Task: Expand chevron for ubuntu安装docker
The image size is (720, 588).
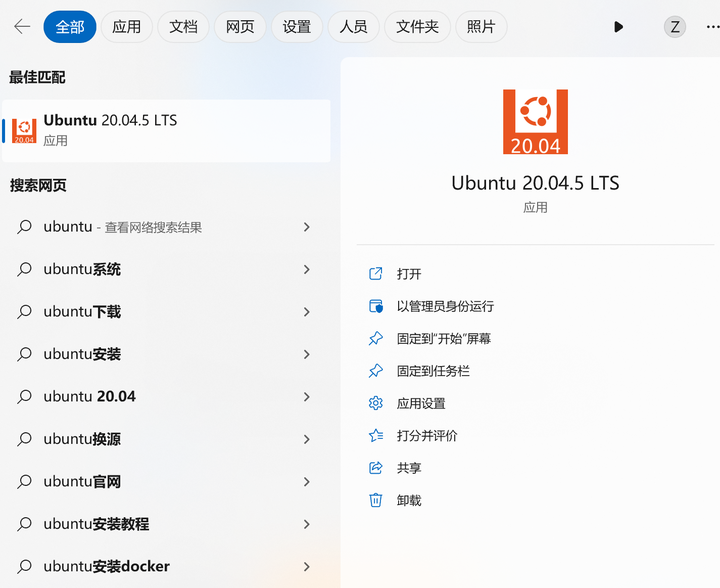Action: click(307, 566)
